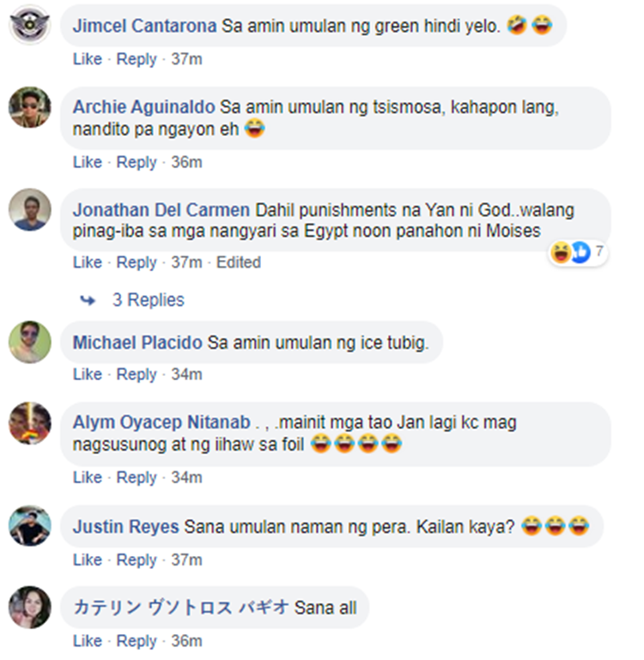Click Michael Placido's profile picture
This screenshot has width=644, height=660.
pos(30,342)
